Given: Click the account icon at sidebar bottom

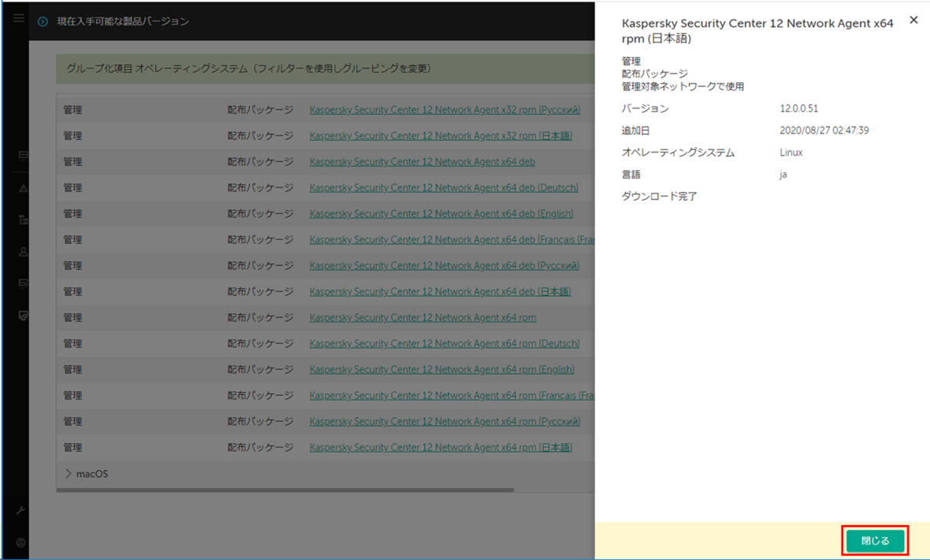Looking at the screenshot, I should coord(19,542).
